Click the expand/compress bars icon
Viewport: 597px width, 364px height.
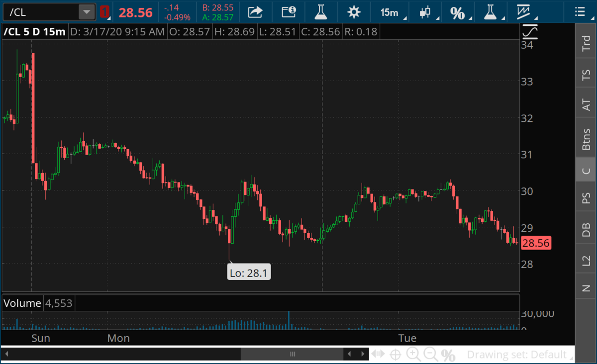tap(378, 354)
